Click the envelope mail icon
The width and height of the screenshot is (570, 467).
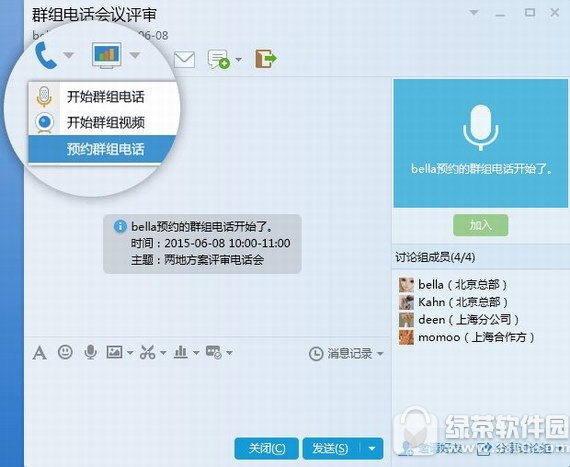(x=184, y=60)
